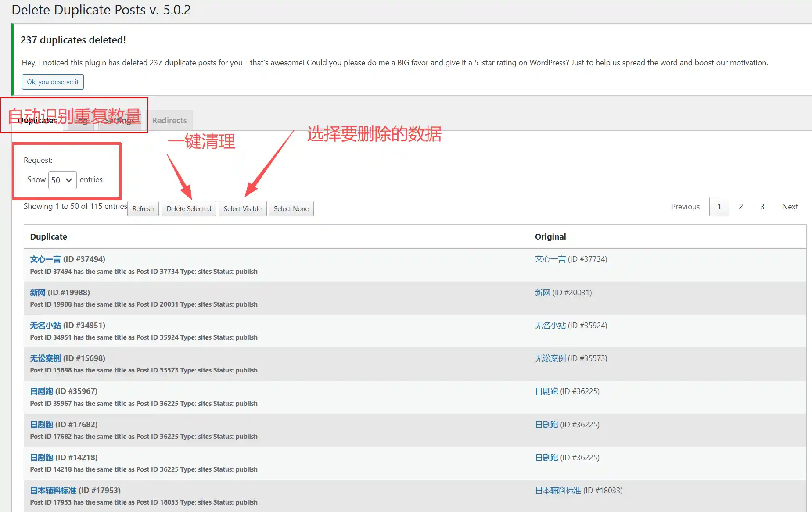
Task: Open original 日本辅料标准 ID #18033 link
Action: click(558, 491)
